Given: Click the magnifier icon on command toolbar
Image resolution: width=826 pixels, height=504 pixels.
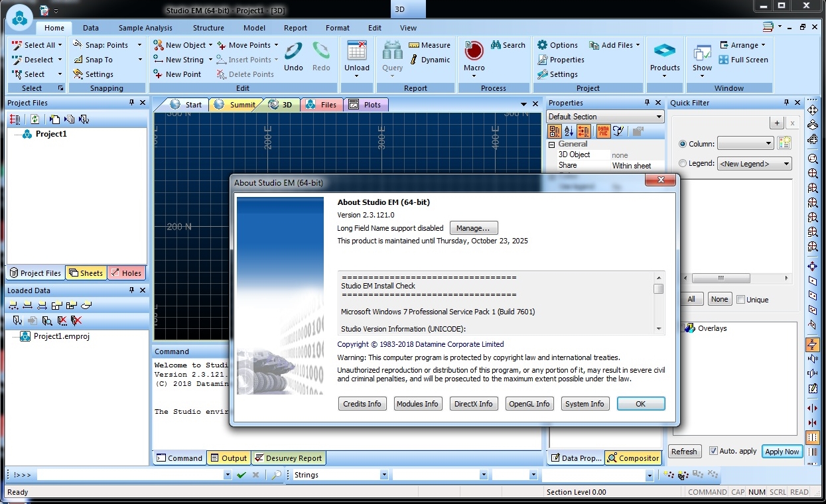Looking at the screenshot, I should click(x=276, y=475).
